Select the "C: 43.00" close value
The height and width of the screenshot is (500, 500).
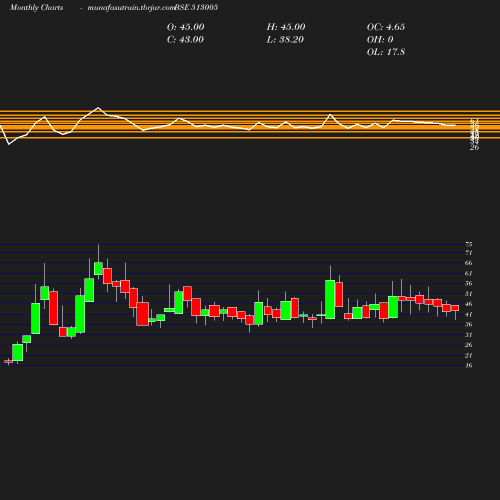(185, 40)
